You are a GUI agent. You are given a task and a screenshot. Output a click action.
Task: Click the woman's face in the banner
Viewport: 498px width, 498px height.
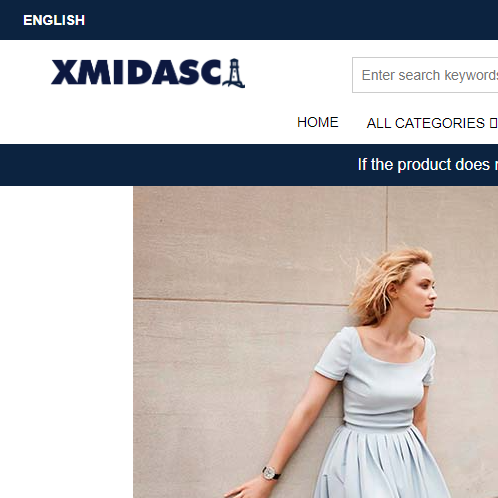pyautogui.click(x=423, y=295)
